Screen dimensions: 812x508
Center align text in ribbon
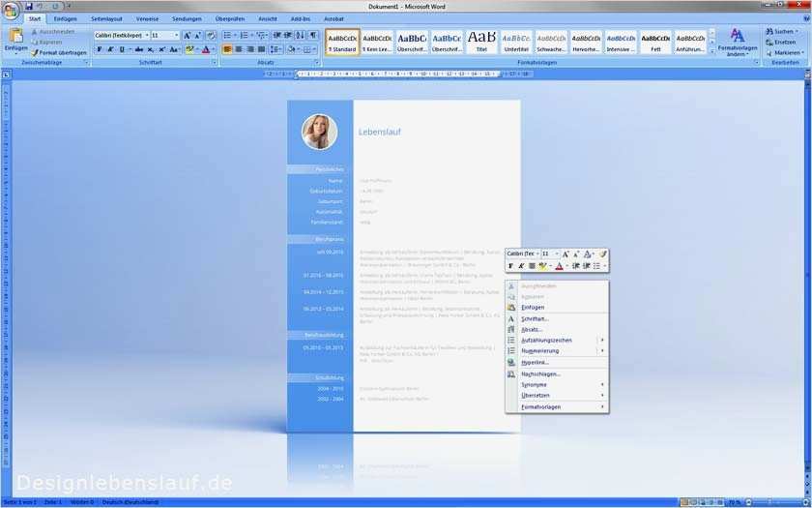pyautogui.click(x=238, y=49)
